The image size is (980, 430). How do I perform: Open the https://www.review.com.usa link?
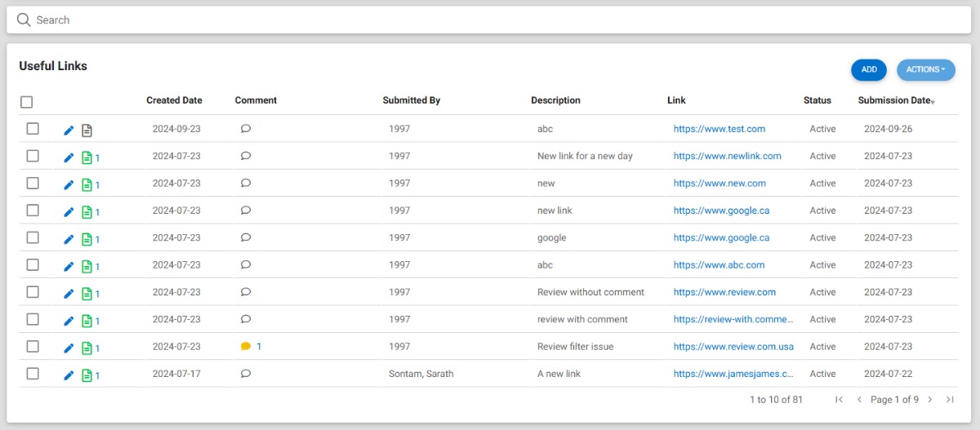pyautogui.click(x=733, y=347)
